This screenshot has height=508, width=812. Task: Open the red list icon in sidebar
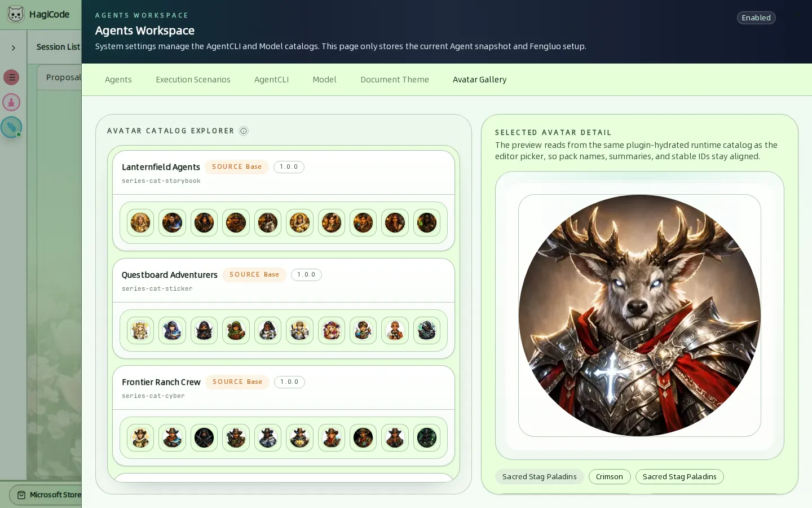11,77
